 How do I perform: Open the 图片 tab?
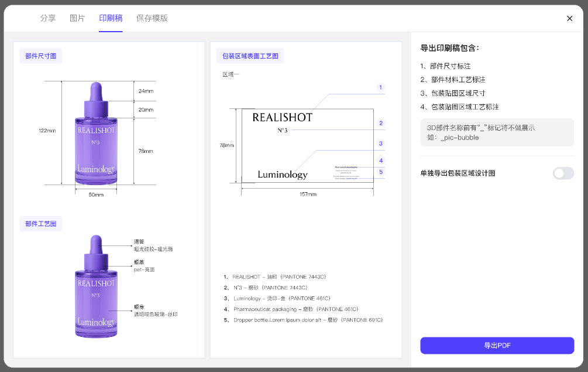77,18
